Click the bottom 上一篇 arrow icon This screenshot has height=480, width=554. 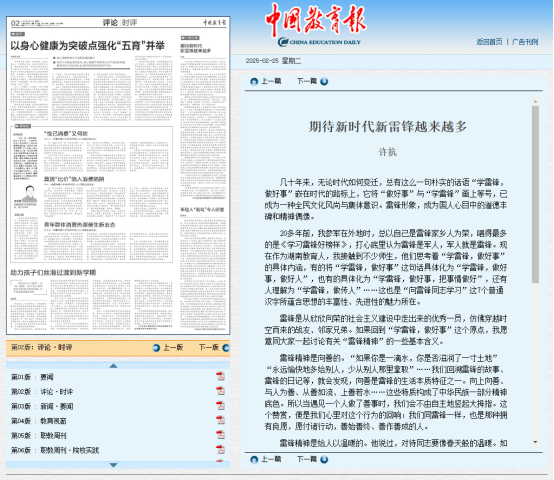click(254, 460)
